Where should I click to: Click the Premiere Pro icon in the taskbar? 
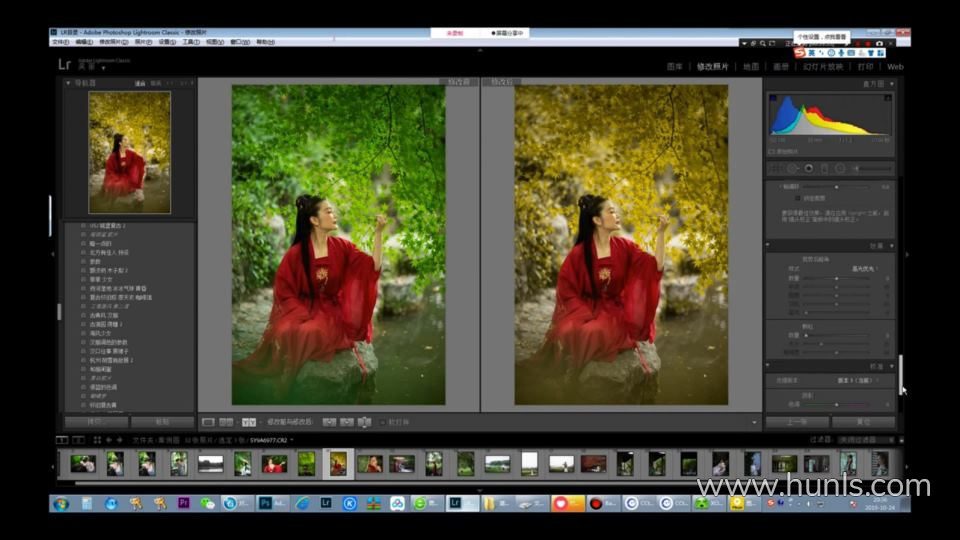pyautogui.click(x=183, y=503)
